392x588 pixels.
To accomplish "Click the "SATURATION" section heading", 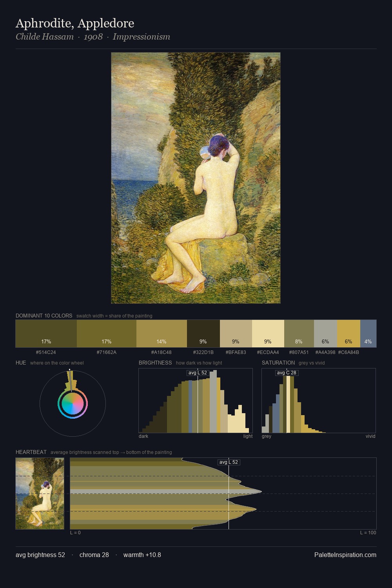I will (x=278, y=363).
